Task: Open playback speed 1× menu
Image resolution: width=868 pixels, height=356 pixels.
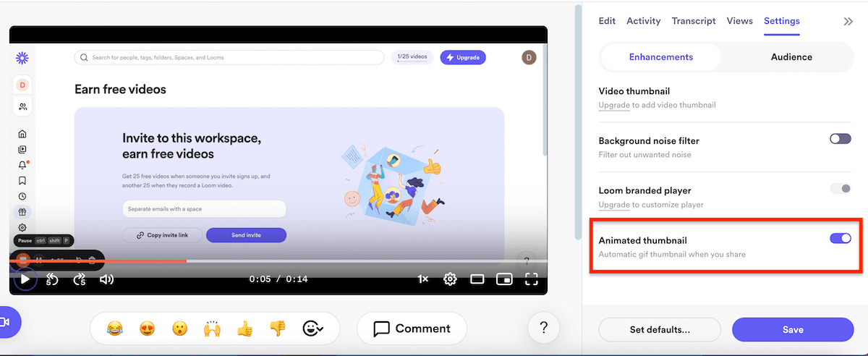Action: pos(423,279)
